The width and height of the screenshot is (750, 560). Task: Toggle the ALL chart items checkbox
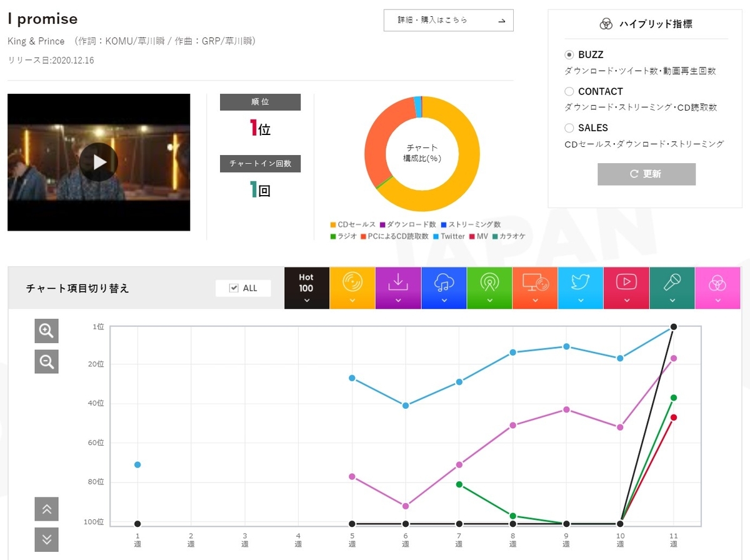point(234,288)
